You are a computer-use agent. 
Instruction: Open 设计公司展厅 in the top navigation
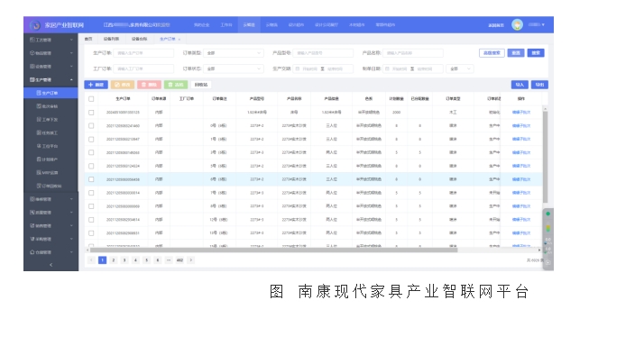click(x=327, y=25)
